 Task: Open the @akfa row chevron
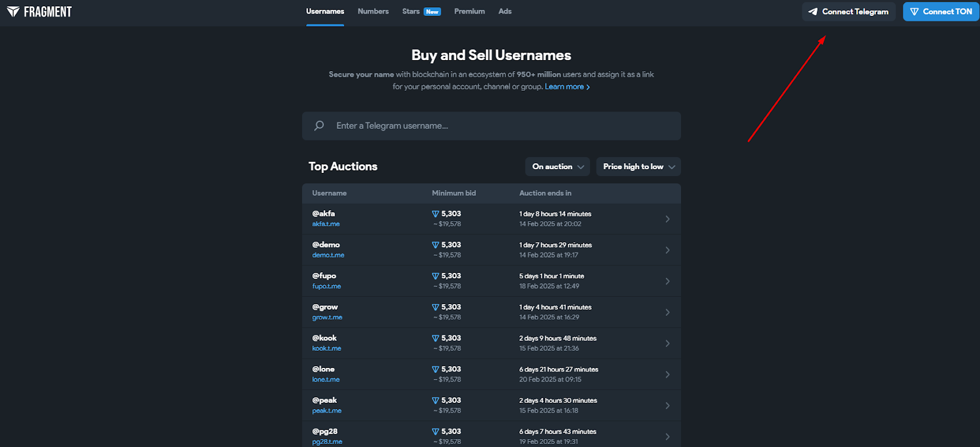coord(668,219)
